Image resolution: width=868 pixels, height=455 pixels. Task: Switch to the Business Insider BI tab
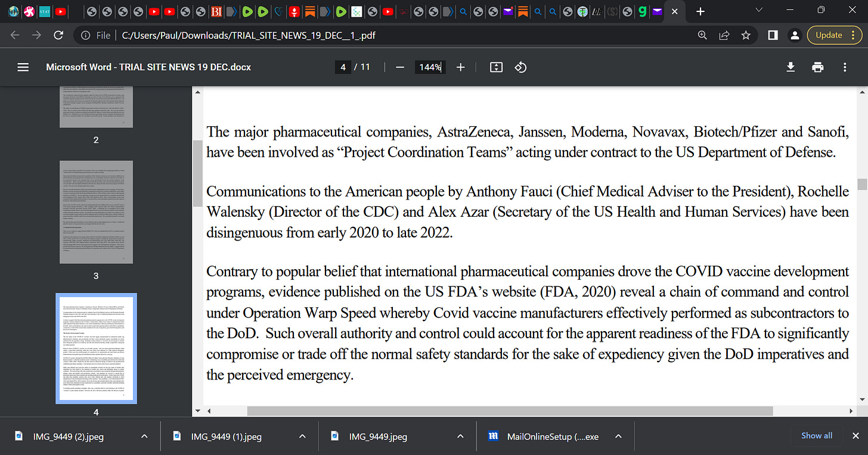pos(217,11)
